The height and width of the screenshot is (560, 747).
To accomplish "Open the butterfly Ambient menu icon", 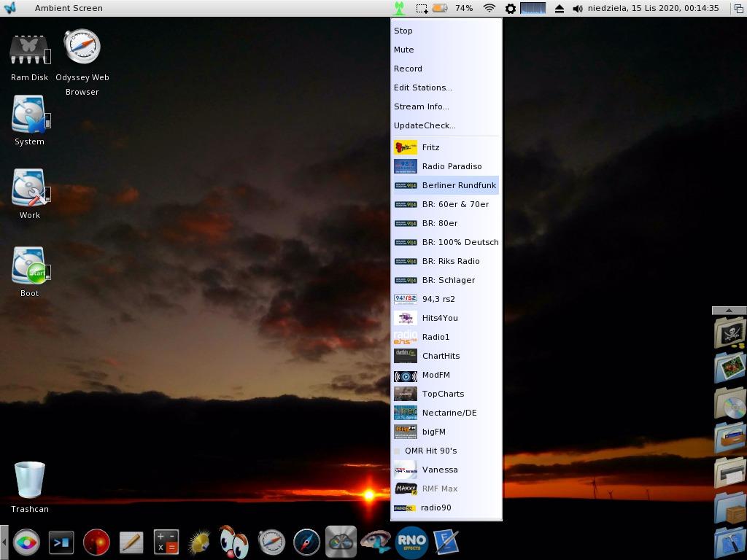I will tap(9, 8).
